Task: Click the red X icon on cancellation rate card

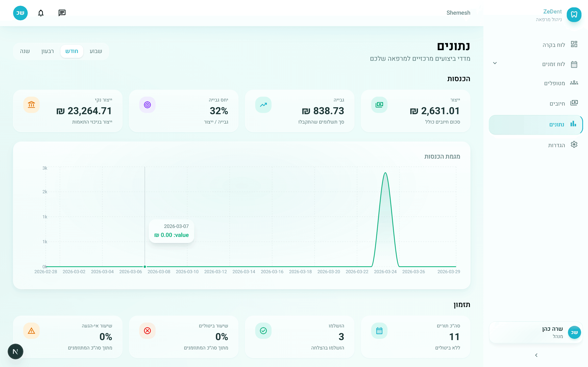Action: click(x=147, y=331)
